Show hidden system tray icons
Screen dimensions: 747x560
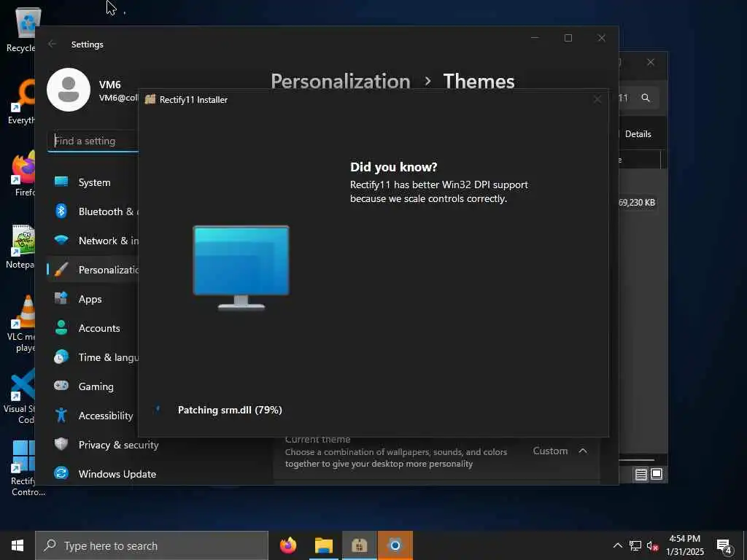(617, 545)
